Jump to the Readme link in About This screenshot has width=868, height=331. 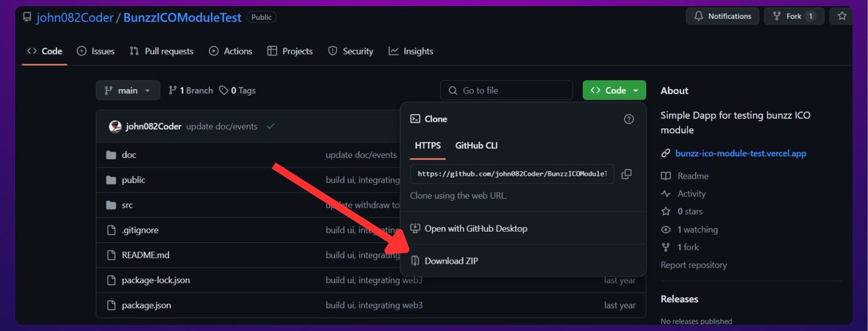click(x=693, y=176)
